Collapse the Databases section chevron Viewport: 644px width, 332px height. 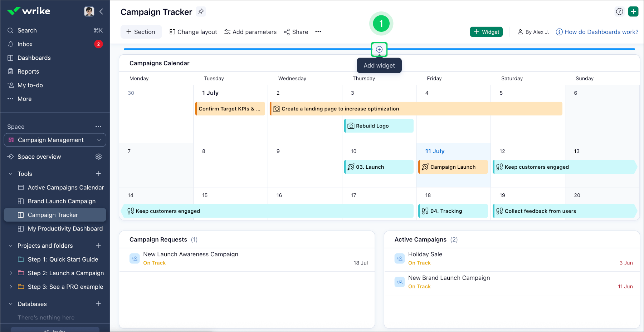pos(11,304)
